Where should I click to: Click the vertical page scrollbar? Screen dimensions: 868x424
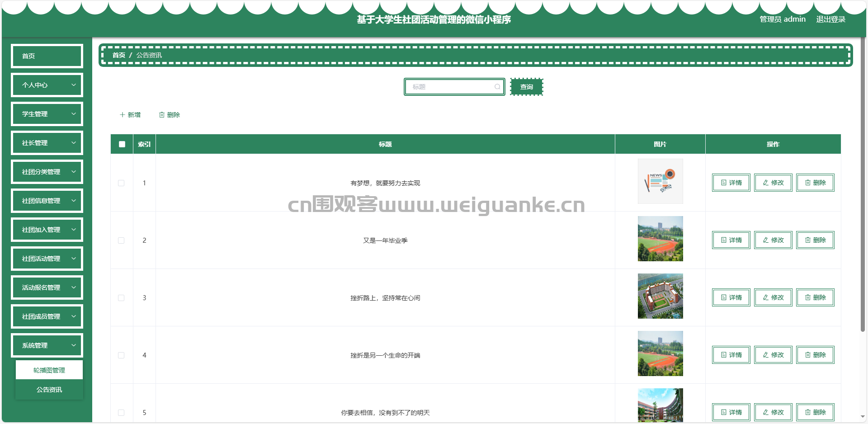click(x=863, y=181)
